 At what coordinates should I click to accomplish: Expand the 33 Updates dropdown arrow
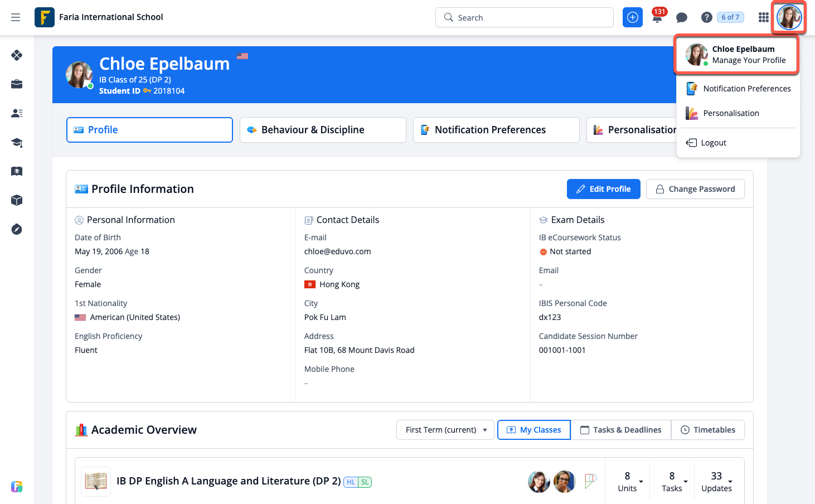pyautogui.click(x=730, y=482)
